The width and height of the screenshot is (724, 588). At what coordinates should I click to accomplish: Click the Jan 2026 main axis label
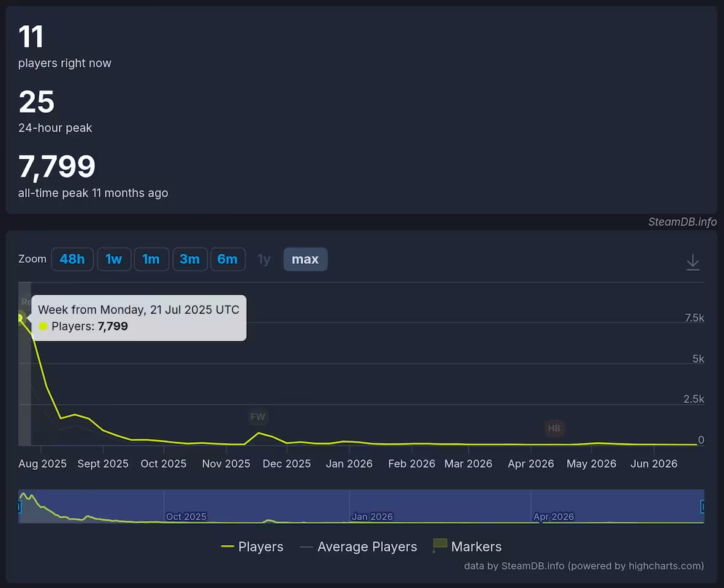coord(349,464)
